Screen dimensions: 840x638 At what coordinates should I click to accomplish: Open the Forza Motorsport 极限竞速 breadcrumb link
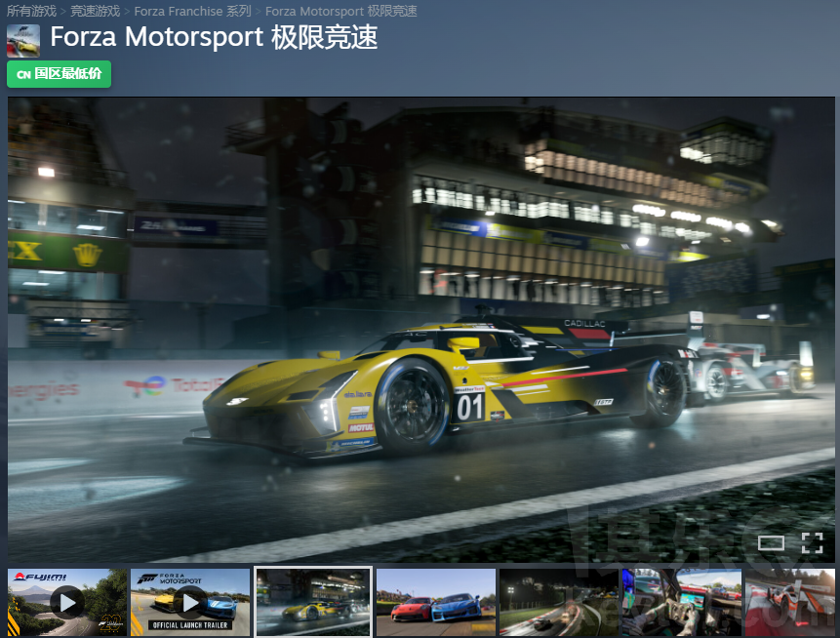(x=340, y=12)
